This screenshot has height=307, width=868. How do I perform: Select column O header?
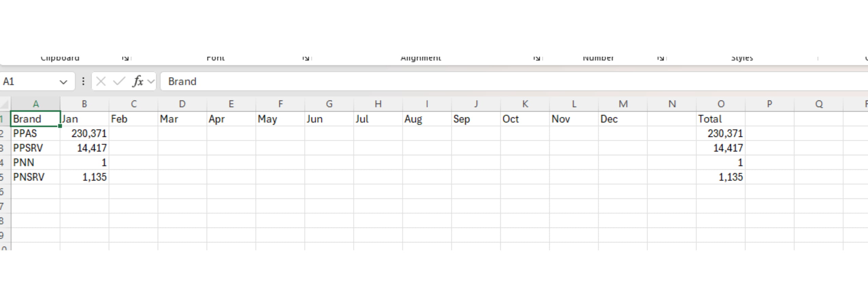pyautogui.click(x=721, y=104)
